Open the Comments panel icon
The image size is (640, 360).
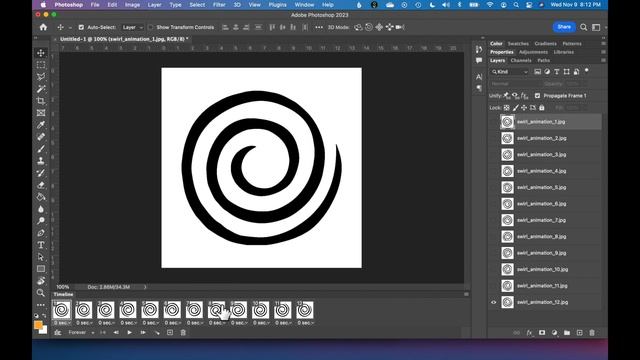[479, 60]
